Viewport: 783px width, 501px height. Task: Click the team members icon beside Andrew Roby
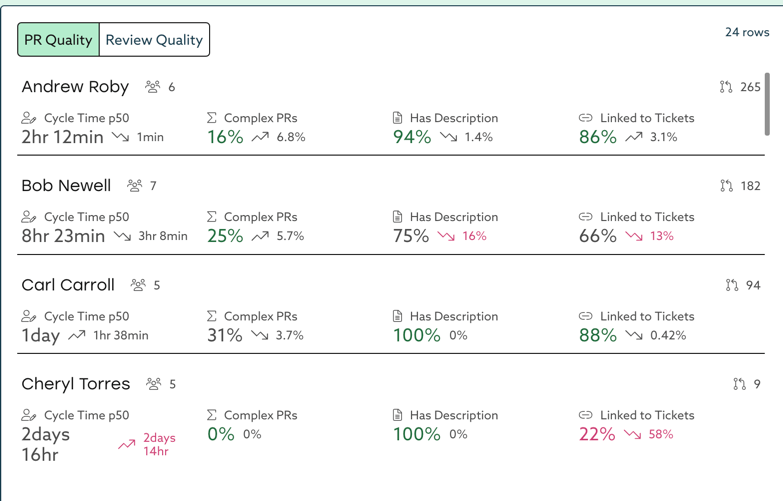[152, 87]
